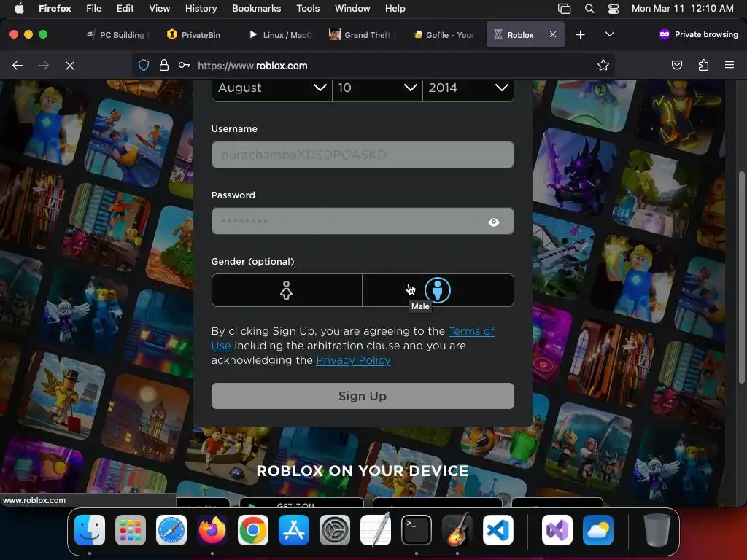Open Visual Studio from the dock
Image resolution: width=747 pixels, height=560 pixels.
tap(557, 530)
